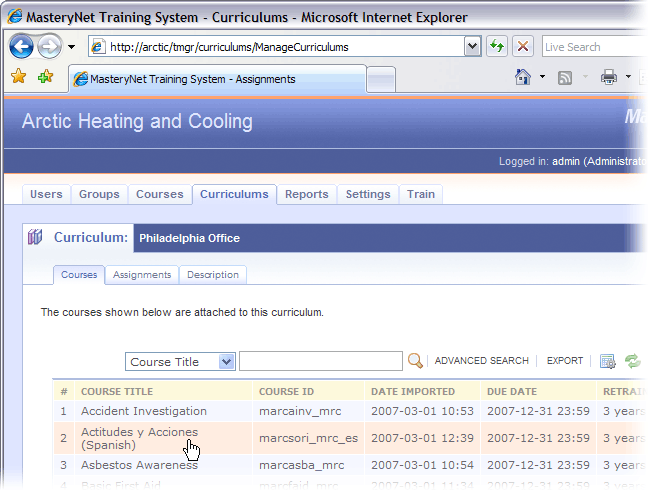The height and width of the screenshot is (493, 651).
Task: Open the Settings tab
Action: [x=368, y=194]
